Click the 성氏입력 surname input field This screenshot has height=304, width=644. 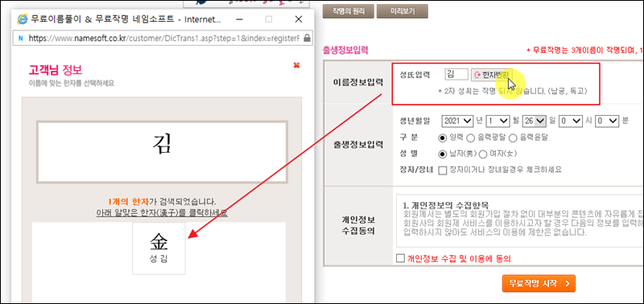456,74
